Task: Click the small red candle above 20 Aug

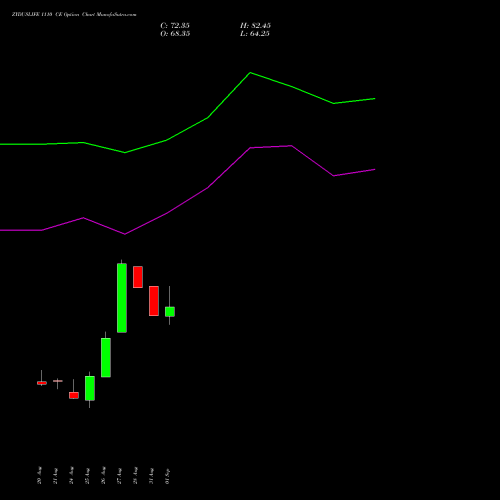Action: [42, 383]
